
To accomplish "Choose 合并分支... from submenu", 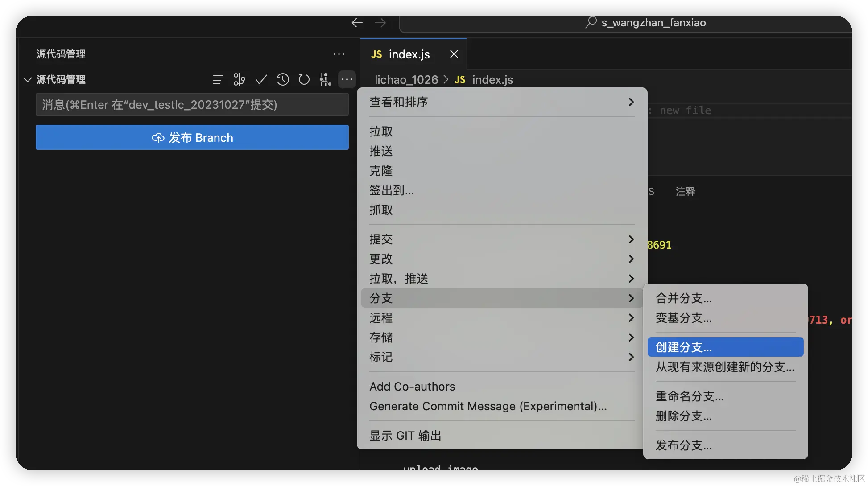I will pos(683,298).
